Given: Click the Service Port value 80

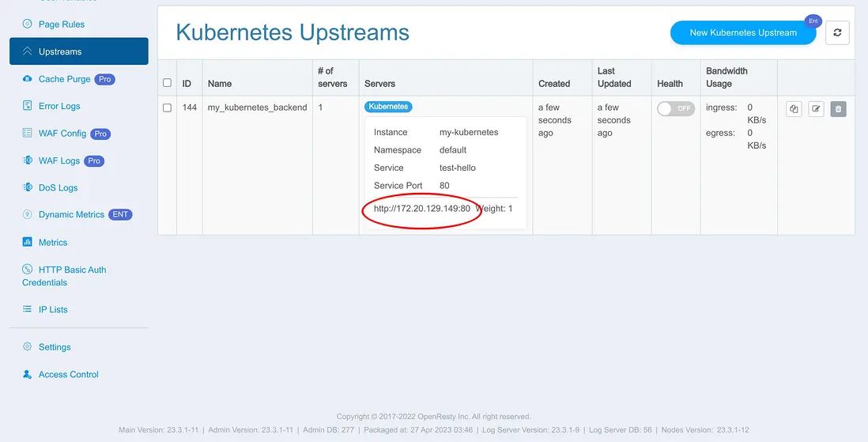Looking at the screenshot, I should (x=444, y=186).
